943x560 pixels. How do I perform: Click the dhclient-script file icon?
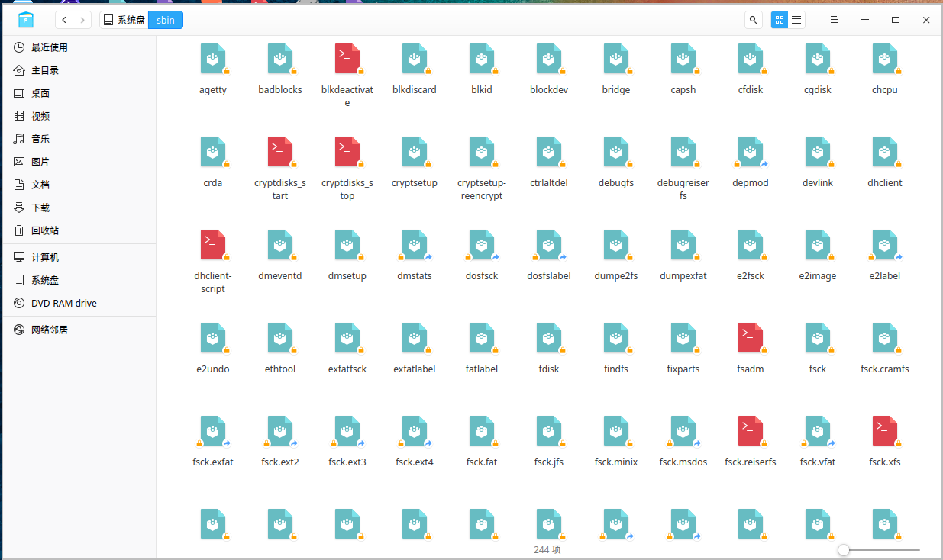[x=213, y=245]
